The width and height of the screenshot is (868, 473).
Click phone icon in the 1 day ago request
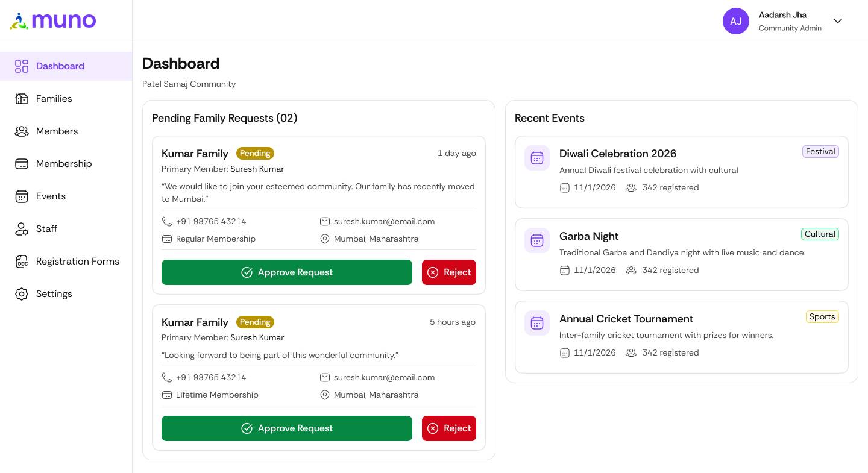[167, 221]
